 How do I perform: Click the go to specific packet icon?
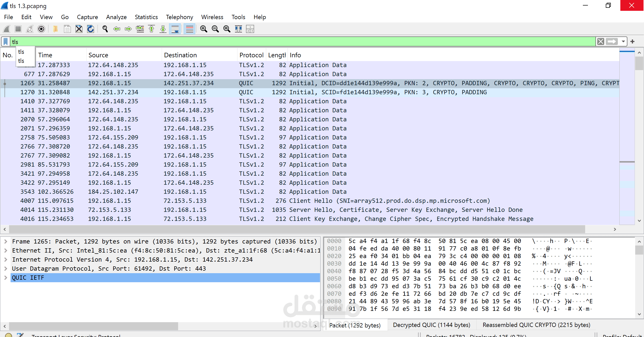tap(140, 29)
